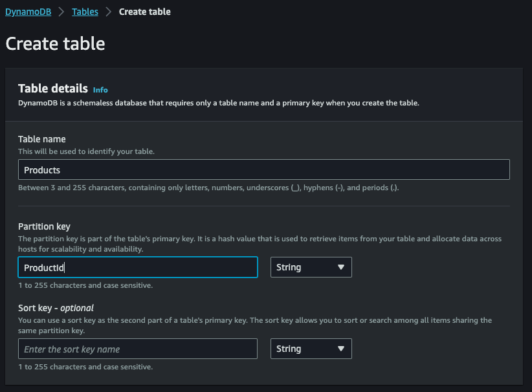Go to the Tables breadcrumb link

point(85,12)
